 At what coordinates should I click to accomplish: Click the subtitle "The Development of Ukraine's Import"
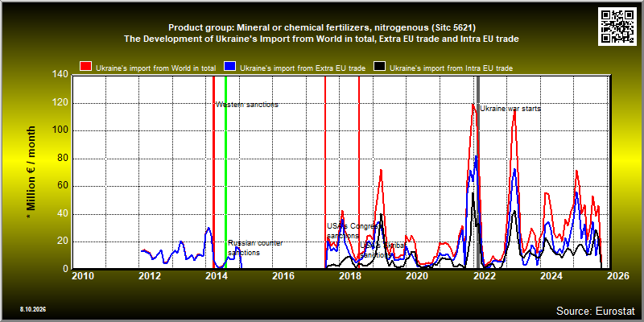(x=321, y=39)
